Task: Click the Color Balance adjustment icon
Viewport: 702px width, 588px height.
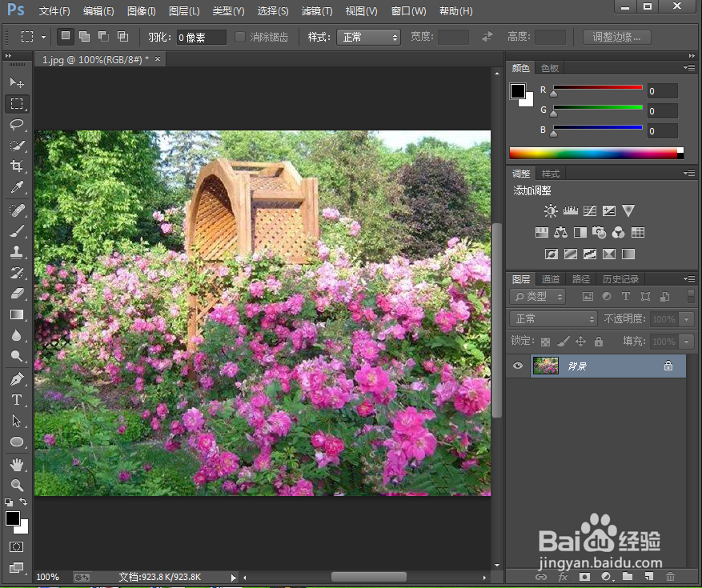Action: [560, 232]
